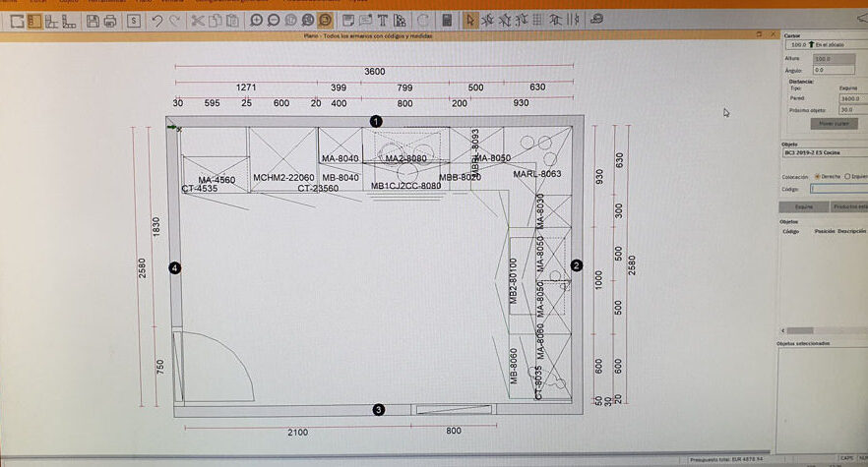Select cabinet labeled MB-8060
Screen dimensions: 868x467
(x=514, y=367)
